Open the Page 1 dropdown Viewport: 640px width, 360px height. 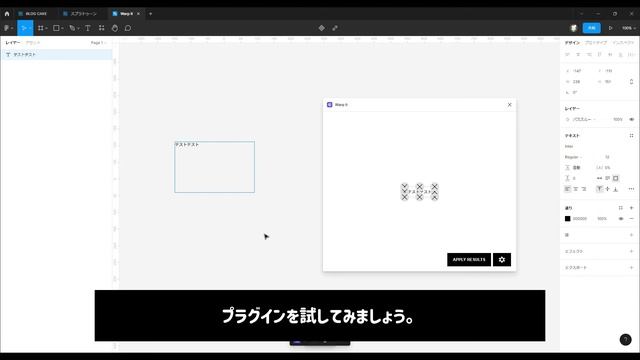click(98, 43)
